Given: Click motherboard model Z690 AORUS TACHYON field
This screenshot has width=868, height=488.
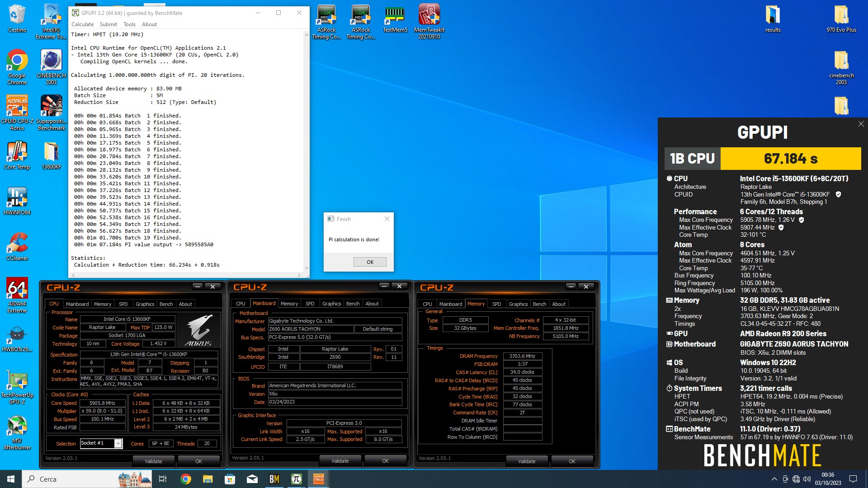Looking at the screenshot, I should [x=311, y=329].
